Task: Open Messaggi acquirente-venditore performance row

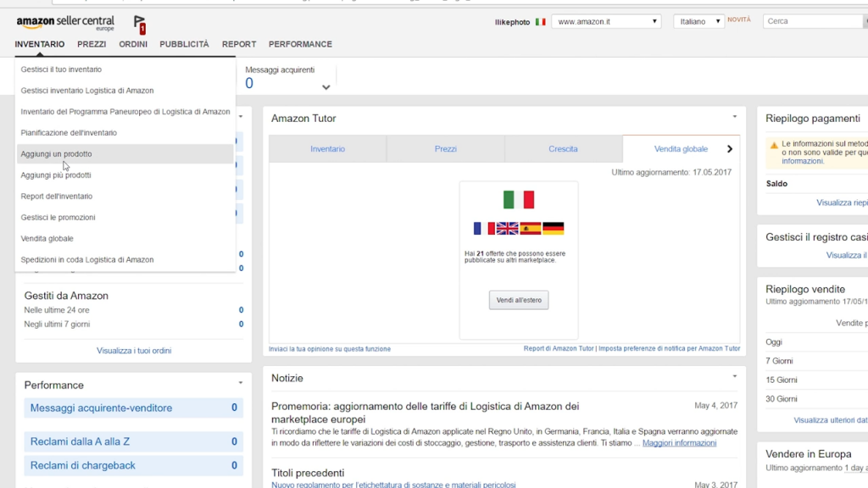Action: click(101, 408)
